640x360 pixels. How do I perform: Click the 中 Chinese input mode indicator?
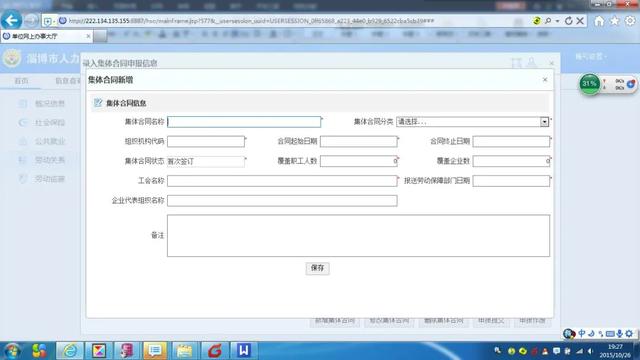tap(582, 333)
